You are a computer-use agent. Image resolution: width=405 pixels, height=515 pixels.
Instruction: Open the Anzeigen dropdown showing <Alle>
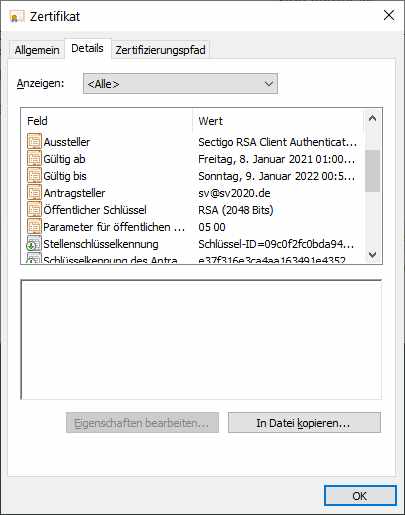coord(180,84)
